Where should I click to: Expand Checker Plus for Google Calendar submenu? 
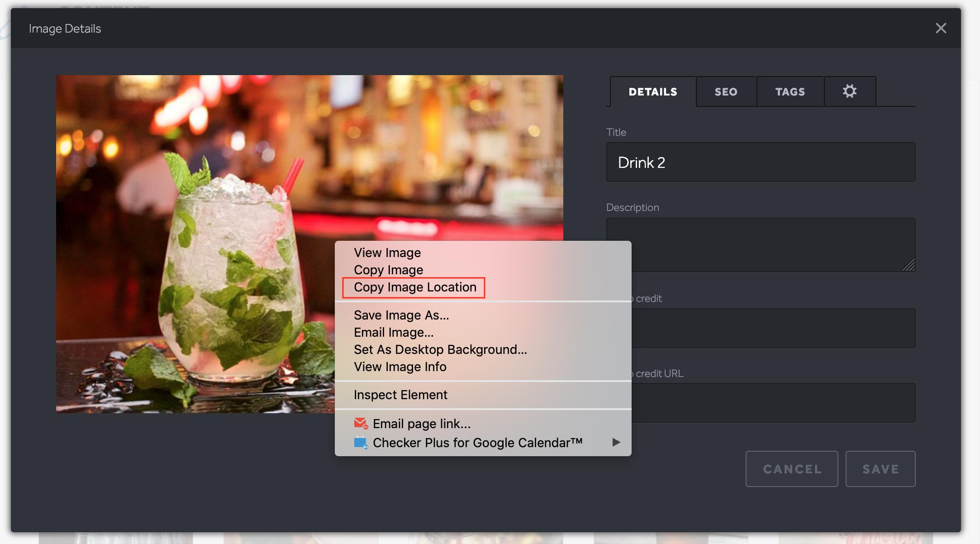616,442
